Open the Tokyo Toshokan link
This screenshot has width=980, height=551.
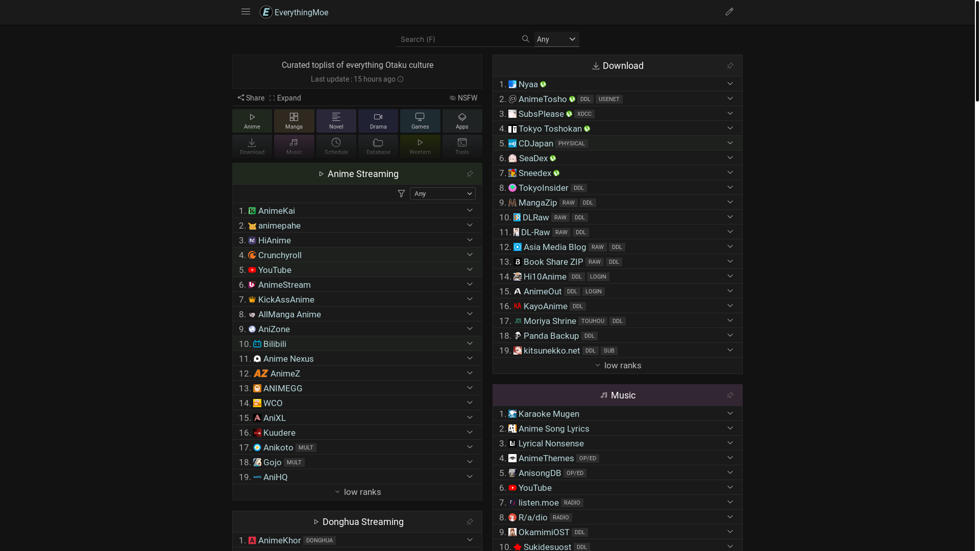click(x=550, y=129)
